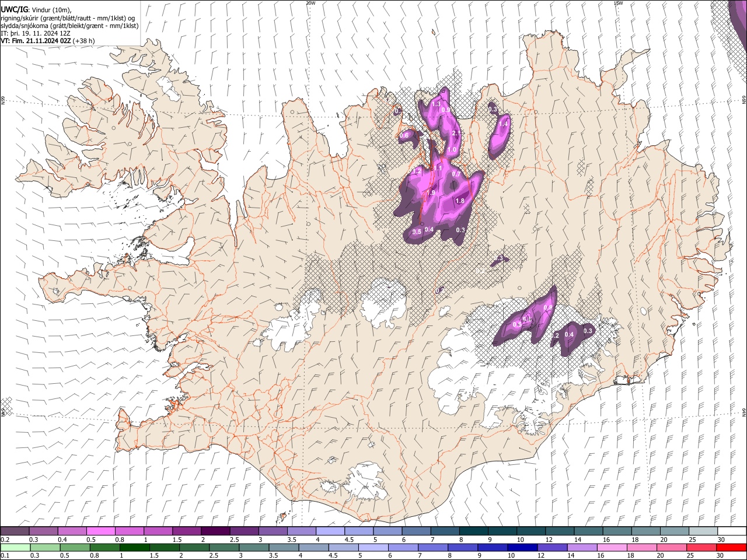This screenshot has width=747, height=560.
Task: Pick the 1.3 snowfall value on the map
Action: click(x=436, y=104)
